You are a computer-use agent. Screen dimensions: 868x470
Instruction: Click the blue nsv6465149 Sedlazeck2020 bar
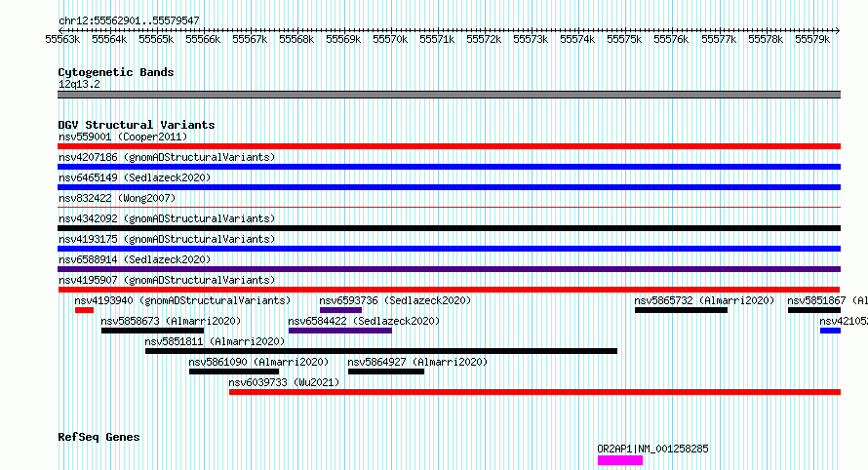click(x=449, y=187)
